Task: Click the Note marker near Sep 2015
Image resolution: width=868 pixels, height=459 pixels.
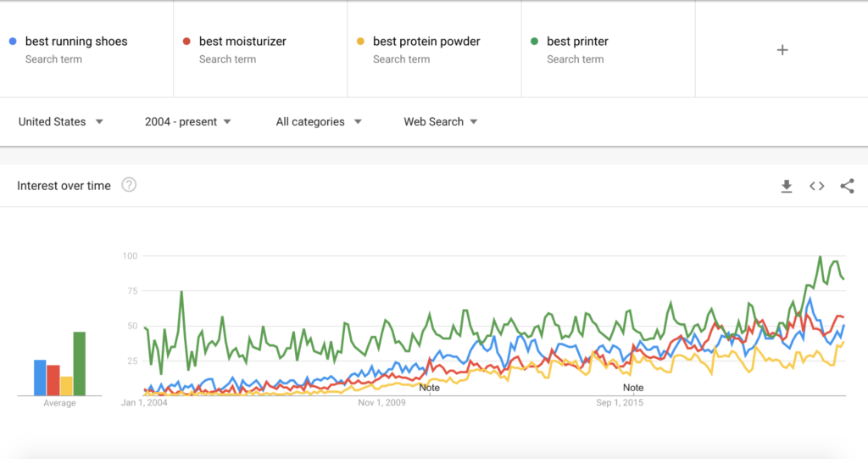Action: click(x=633, y=388)
